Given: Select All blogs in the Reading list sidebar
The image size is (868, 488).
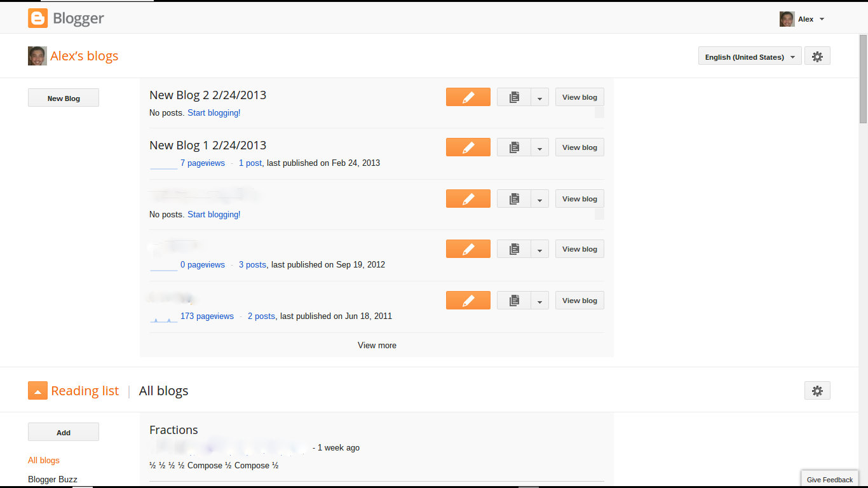Looking at the screenshot, I should (43, 460).
